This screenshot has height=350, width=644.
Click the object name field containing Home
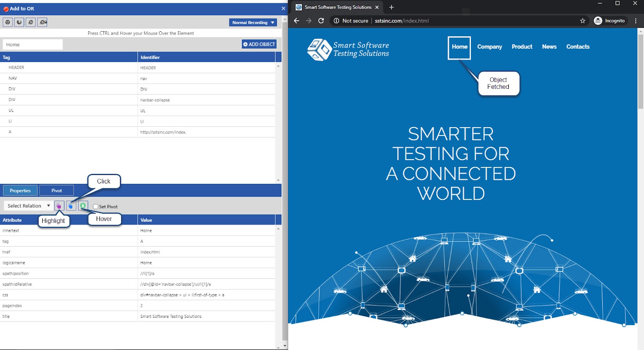click(x=33, y=44)
